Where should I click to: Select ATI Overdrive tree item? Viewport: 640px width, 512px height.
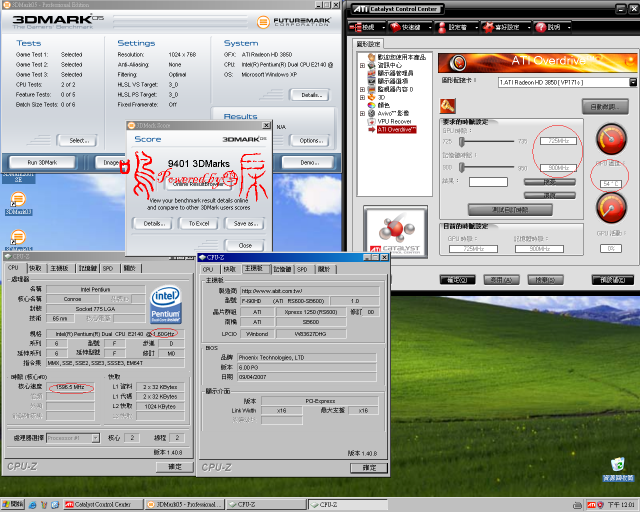pos(396,129)
